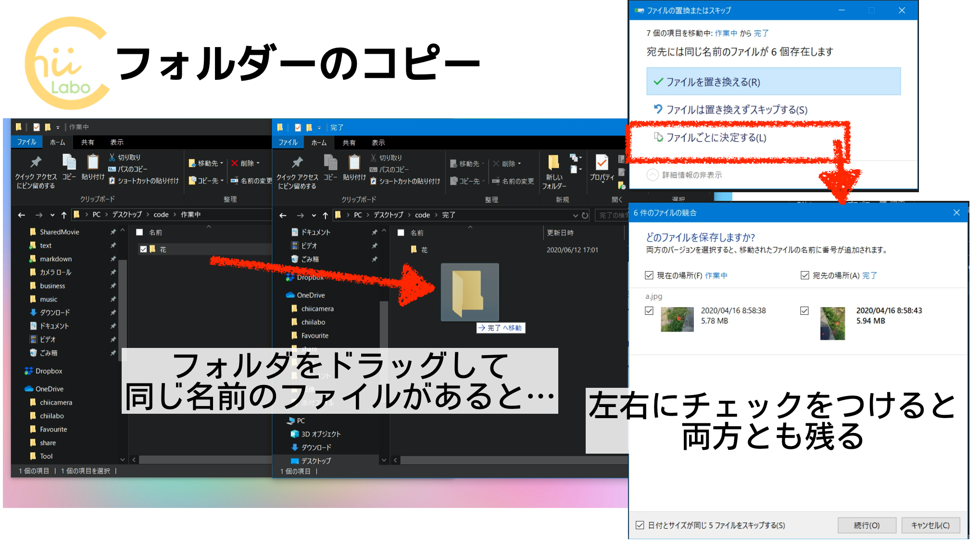
Task: Open the 共有 ribbon tab
Action: [x=88, y=142]
